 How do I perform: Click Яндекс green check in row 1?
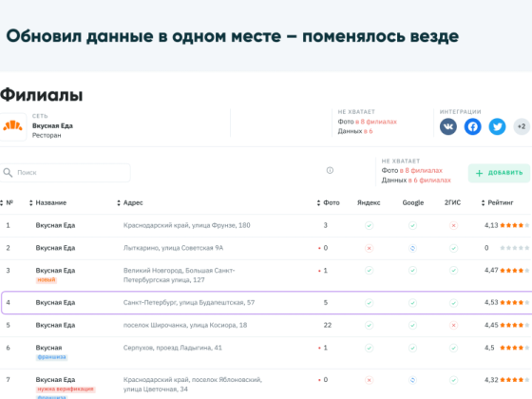coord(370,226)
